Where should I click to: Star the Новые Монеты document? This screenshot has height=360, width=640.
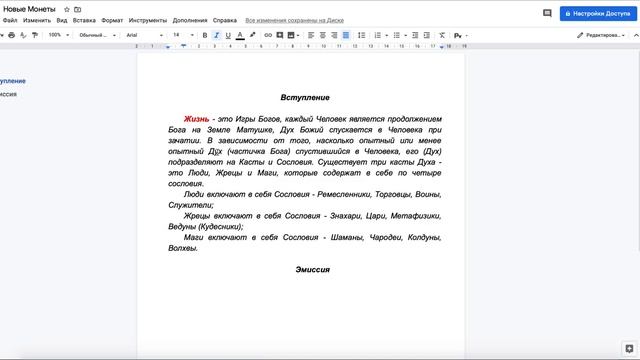pyautogui.click(x=67, y=9)
